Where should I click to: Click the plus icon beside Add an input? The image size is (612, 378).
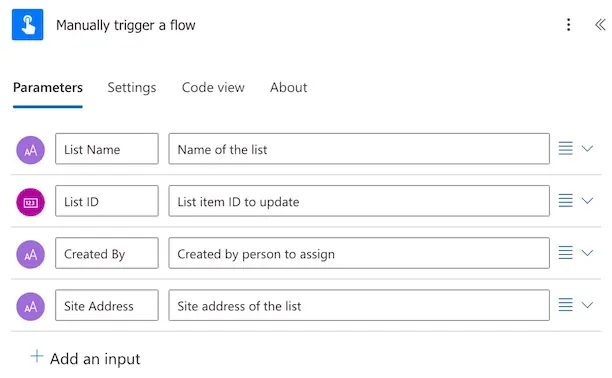coord(37,356)
